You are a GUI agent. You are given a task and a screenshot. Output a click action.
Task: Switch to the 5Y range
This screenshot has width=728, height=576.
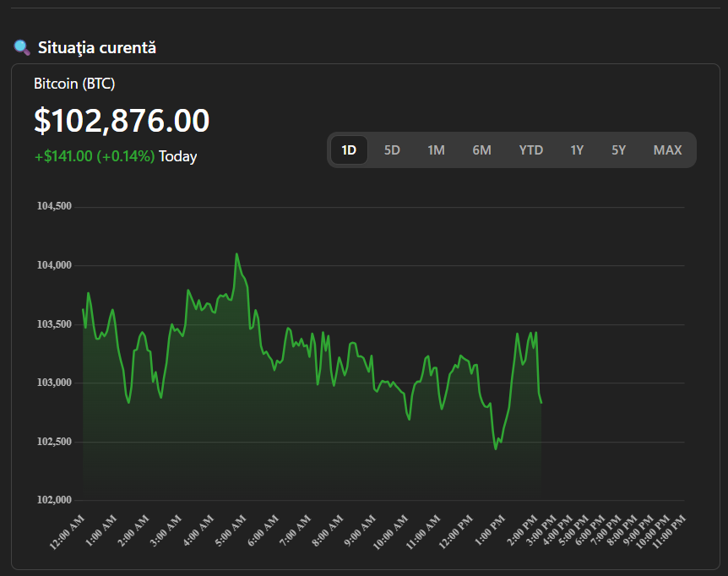click(619, 150)
